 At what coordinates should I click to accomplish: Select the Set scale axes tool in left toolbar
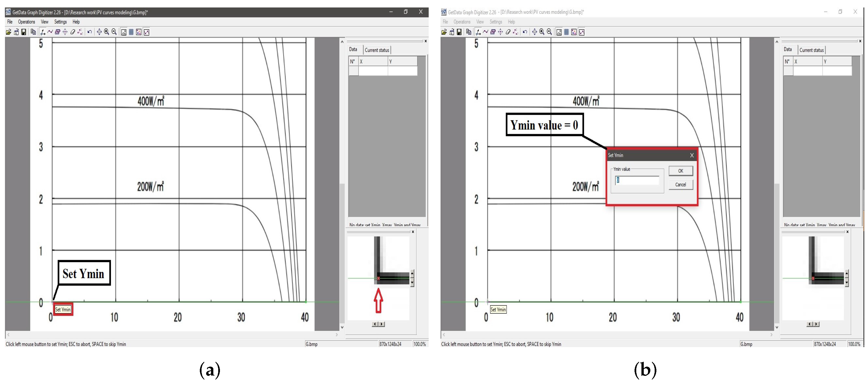tap(43, 32)
